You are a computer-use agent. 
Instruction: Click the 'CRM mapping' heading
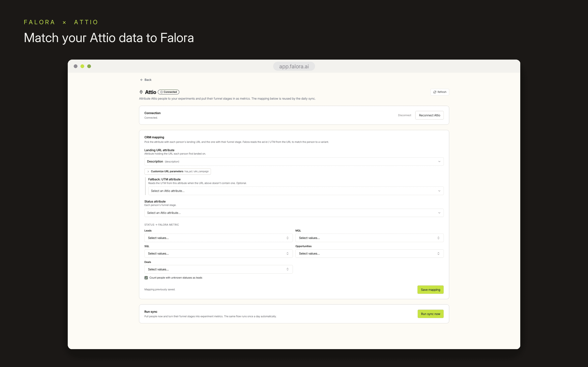(x=154, y=137)
